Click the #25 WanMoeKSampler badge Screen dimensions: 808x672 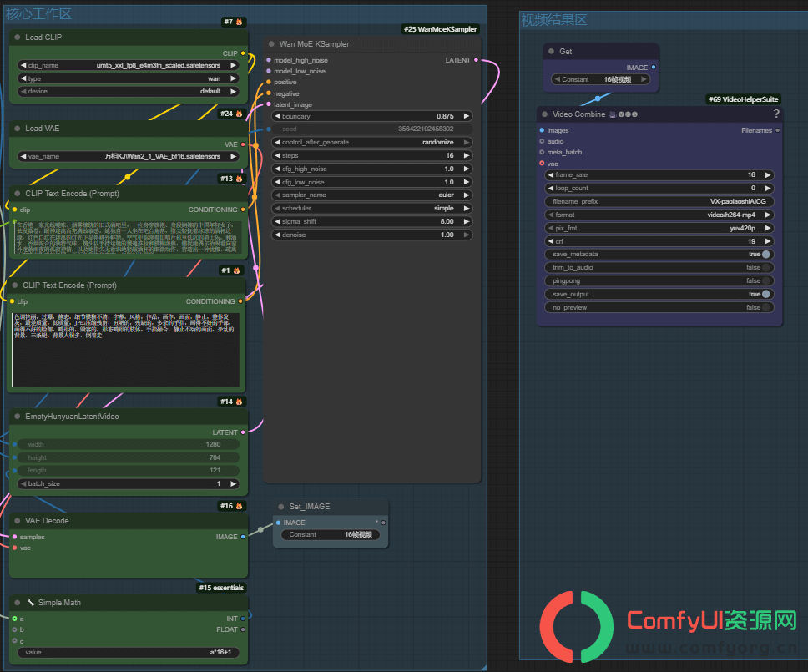click(440, 29)
